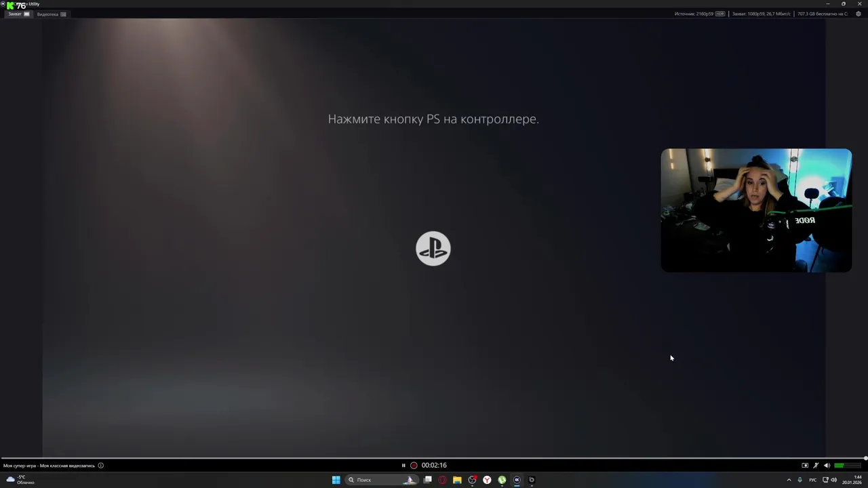Click the taskbar Поиск search box

tap(383, 480)
